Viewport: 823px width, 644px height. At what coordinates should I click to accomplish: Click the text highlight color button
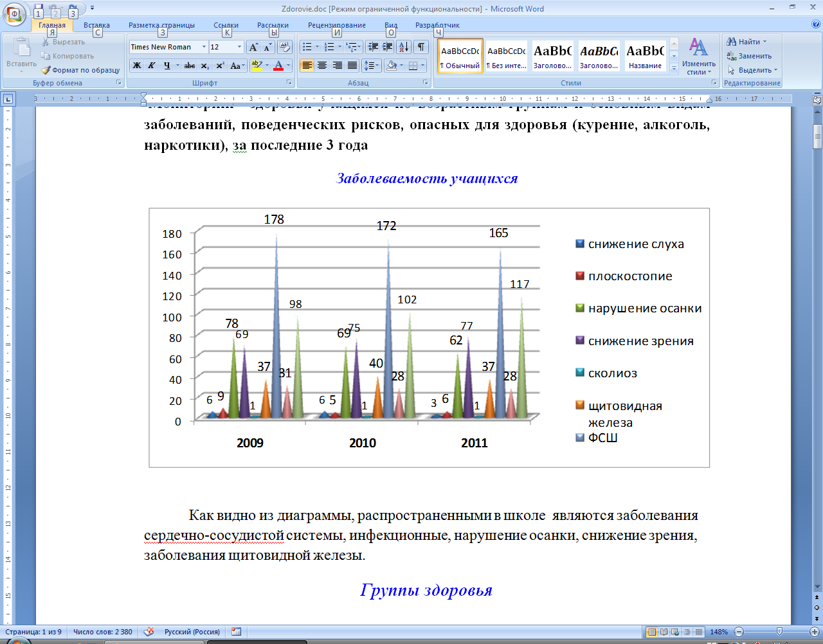pos(257,66)
